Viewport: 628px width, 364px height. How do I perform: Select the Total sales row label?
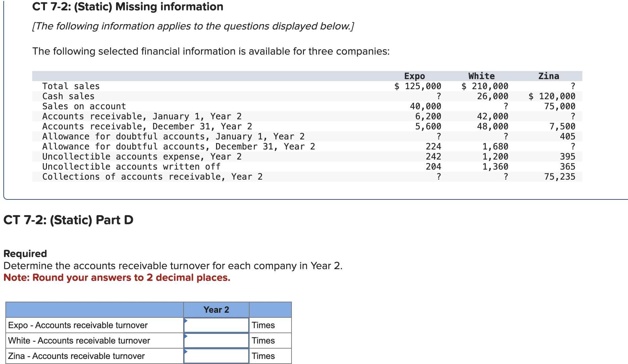click(x=71, y=86)
